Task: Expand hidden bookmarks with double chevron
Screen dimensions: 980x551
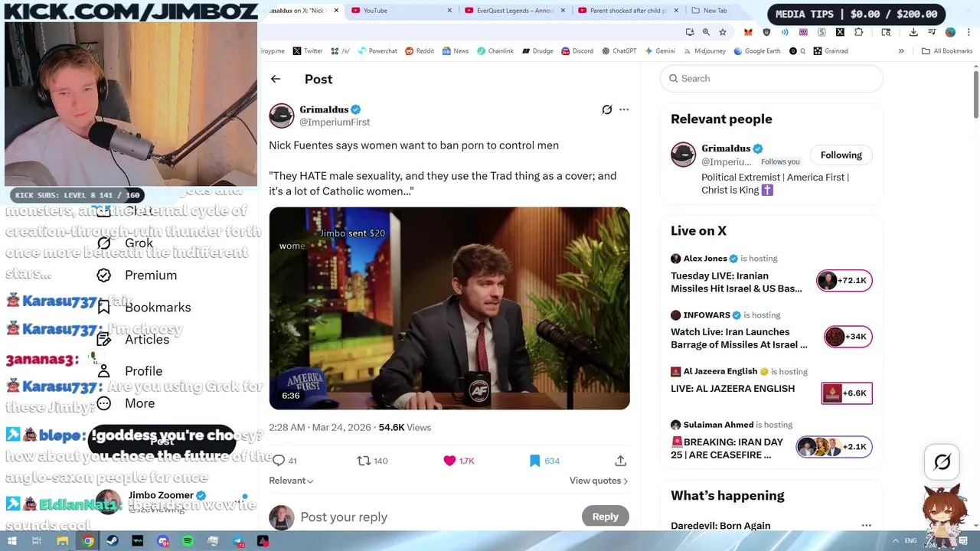Action: point(901,51)
